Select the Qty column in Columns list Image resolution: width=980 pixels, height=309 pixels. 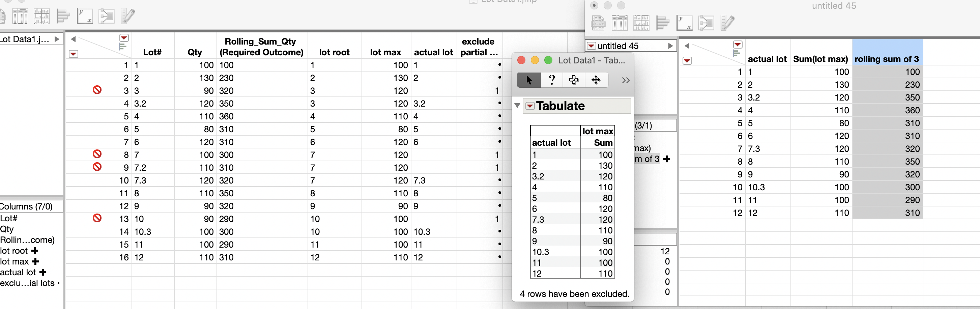click(x=7, y=229)
